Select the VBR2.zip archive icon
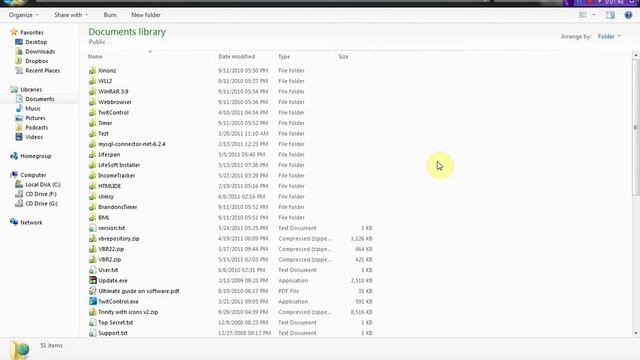 93,260
